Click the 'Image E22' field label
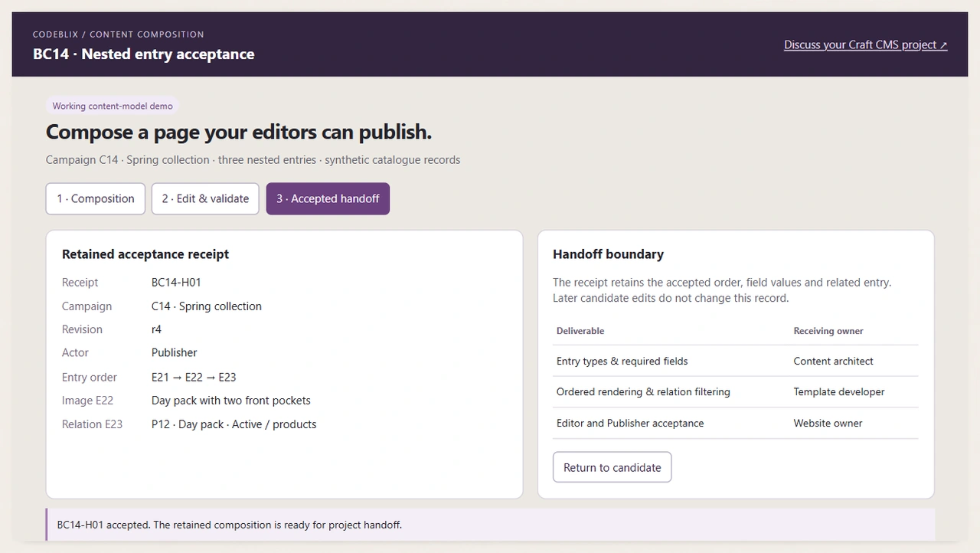The height and width of the screenshot is (553, 980). 88,400
